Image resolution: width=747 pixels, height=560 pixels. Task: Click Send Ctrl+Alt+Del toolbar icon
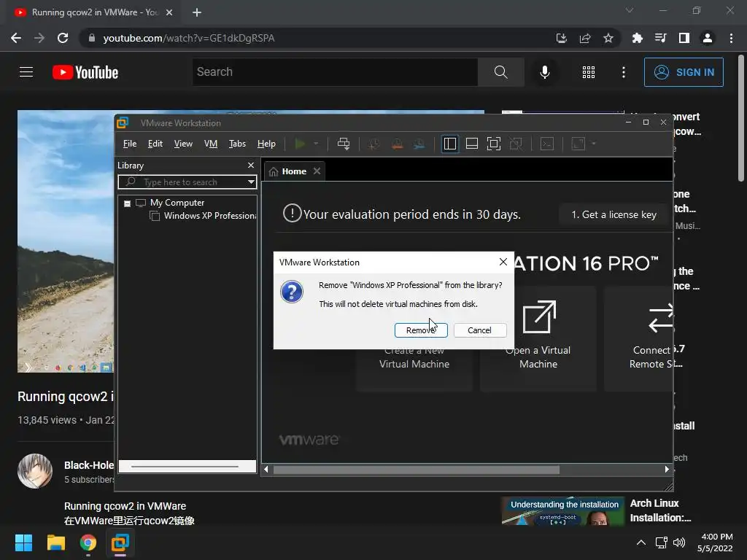344,144
